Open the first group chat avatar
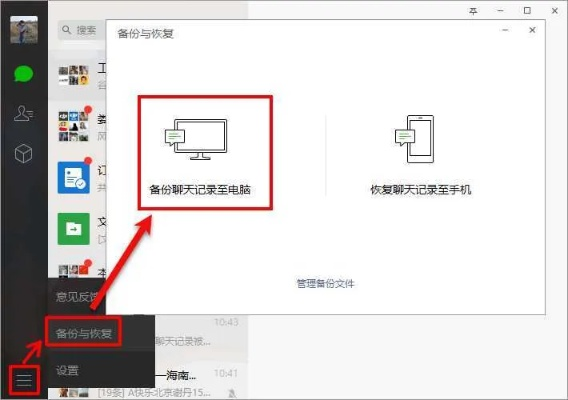The image size is (568, 400). coord(74,75)
